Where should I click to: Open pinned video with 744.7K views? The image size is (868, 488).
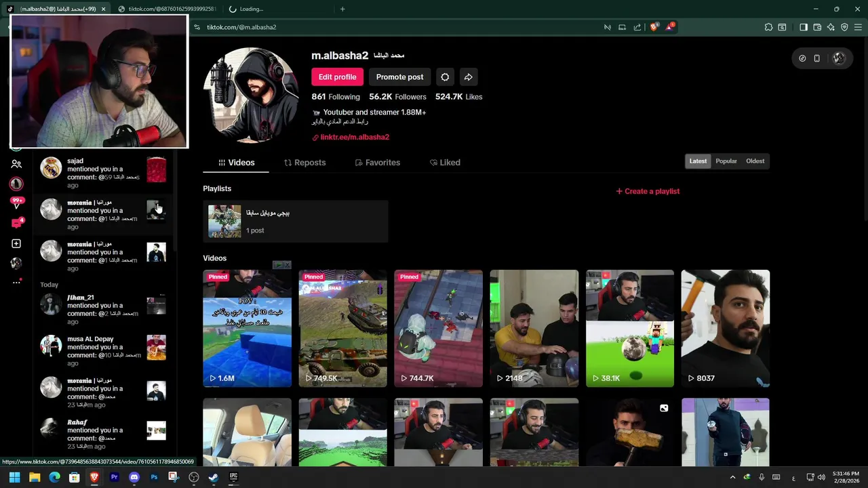438,329
